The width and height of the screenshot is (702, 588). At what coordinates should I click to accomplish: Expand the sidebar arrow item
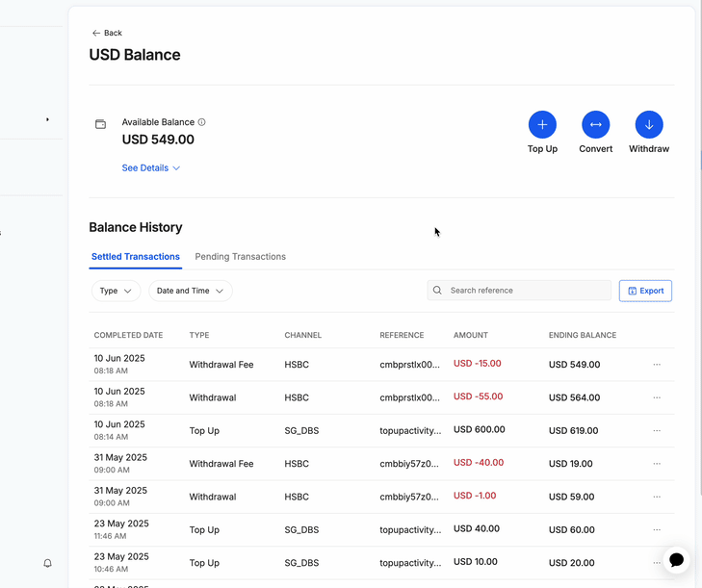tap(47, 119)
